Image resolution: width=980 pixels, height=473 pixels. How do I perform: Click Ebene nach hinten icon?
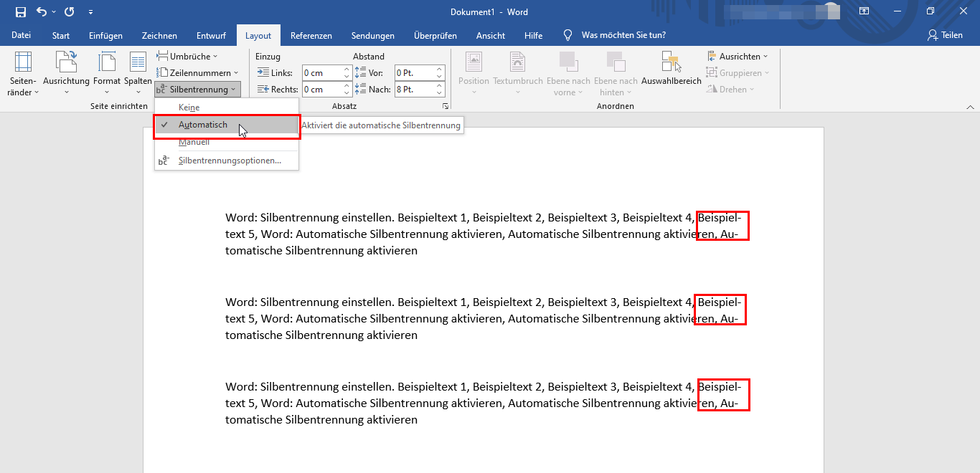616,62
